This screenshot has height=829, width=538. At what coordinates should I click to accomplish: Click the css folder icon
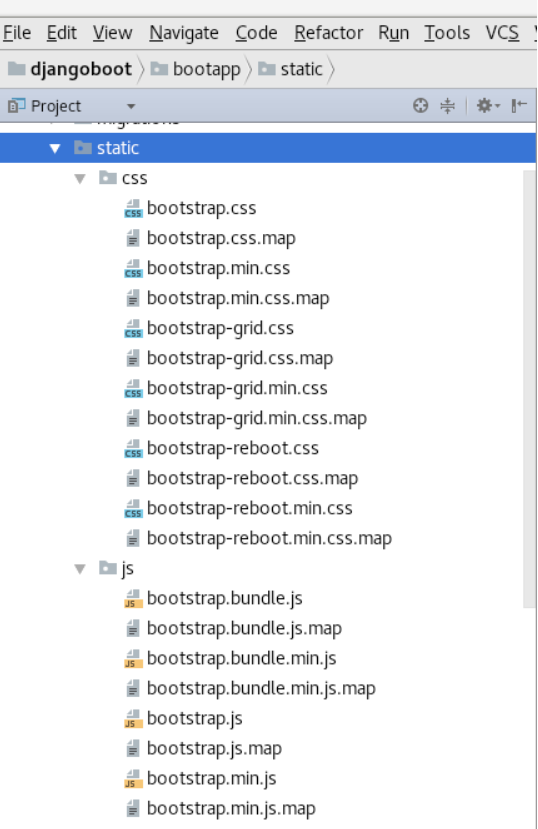(x=108, y=178)
